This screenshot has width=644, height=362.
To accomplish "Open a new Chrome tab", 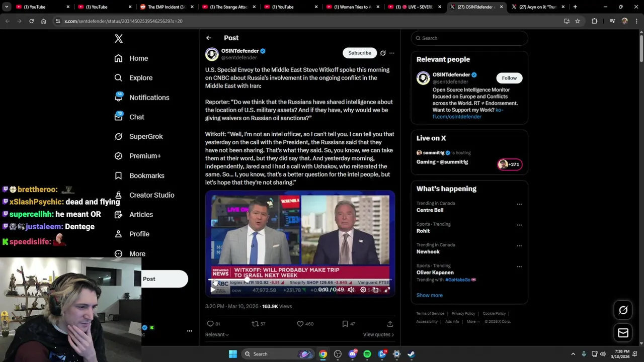I will (x=575, y=7).
